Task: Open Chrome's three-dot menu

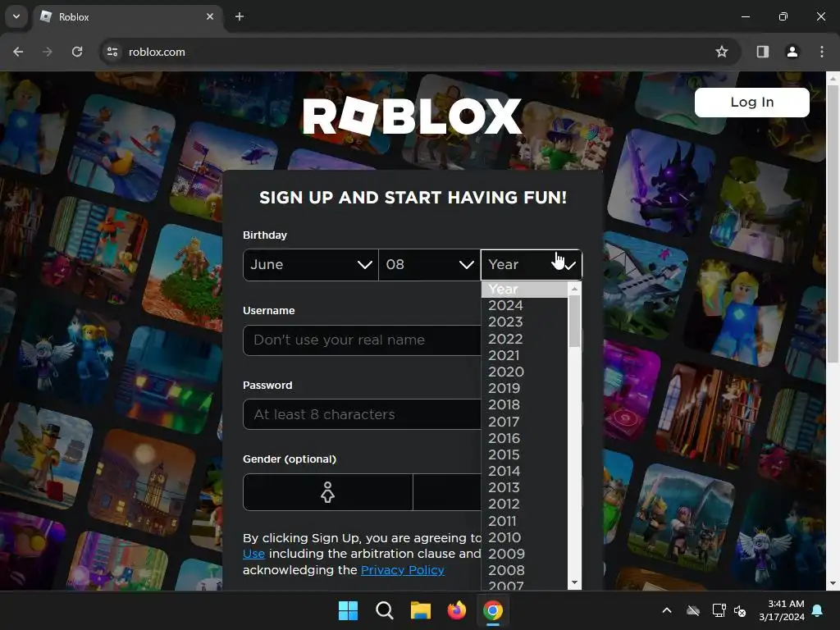Action: pos(821,52)
